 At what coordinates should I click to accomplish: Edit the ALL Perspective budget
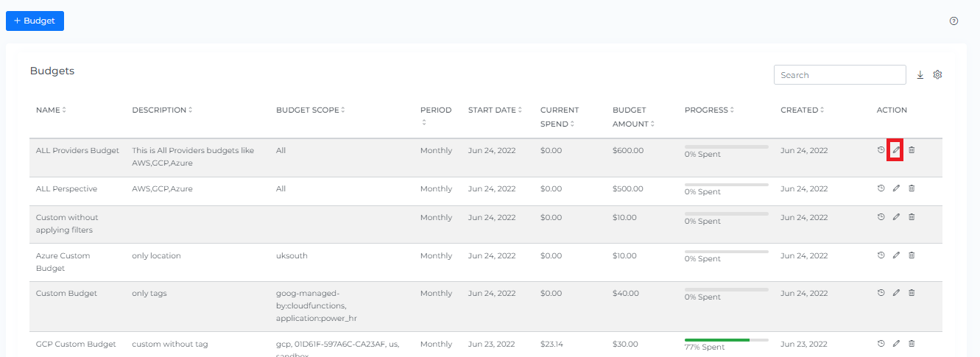(x=896, y=188)
